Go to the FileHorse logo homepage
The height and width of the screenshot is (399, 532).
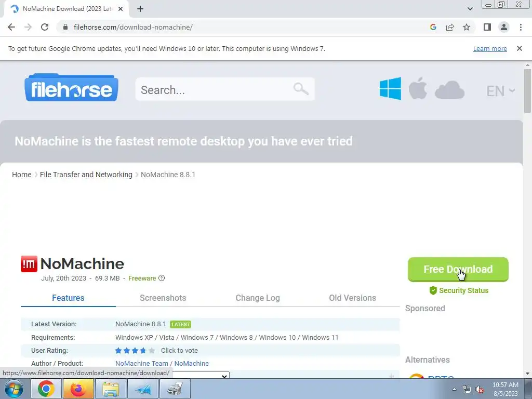pyautogui.click(x=71, y=87)
